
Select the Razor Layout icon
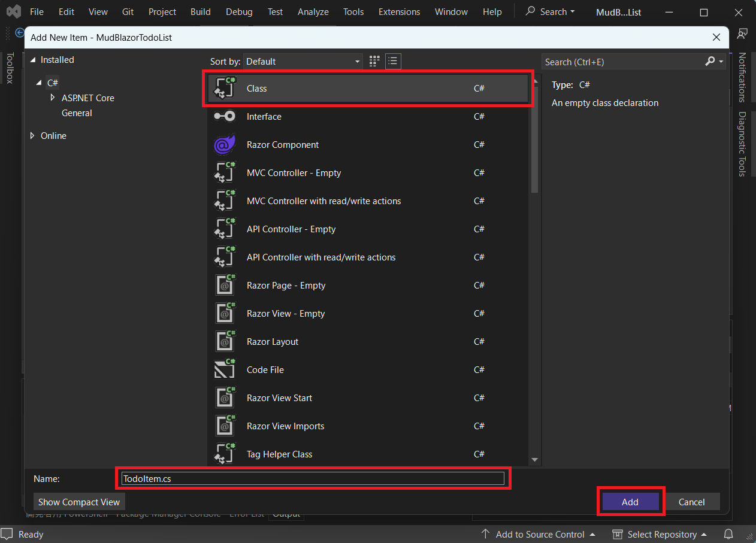point(225,341)
